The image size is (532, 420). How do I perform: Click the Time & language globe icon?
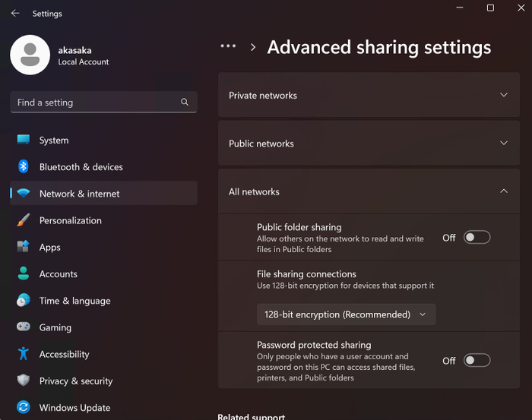click(x=24, y=301)
